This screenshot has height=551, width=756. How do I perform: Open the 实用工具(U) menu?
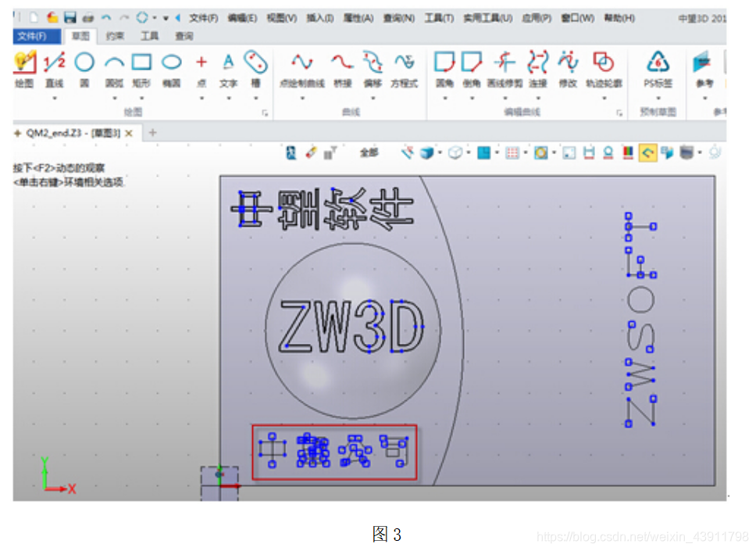point(488,18)
